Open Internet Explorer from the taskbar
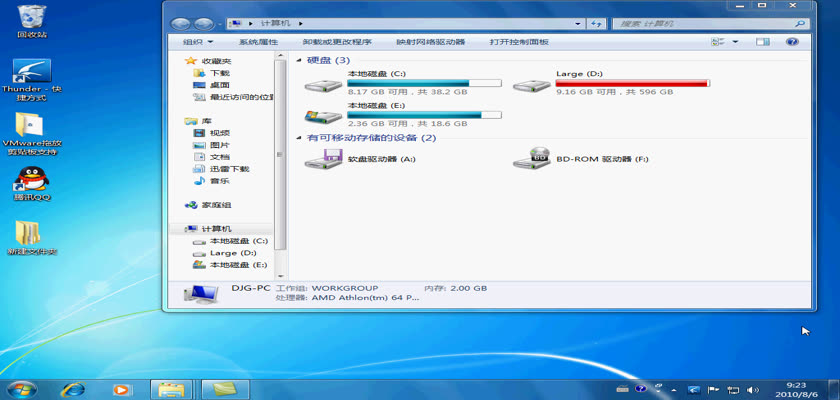This screenshot has width=840, height=400. tap(73, 389)
